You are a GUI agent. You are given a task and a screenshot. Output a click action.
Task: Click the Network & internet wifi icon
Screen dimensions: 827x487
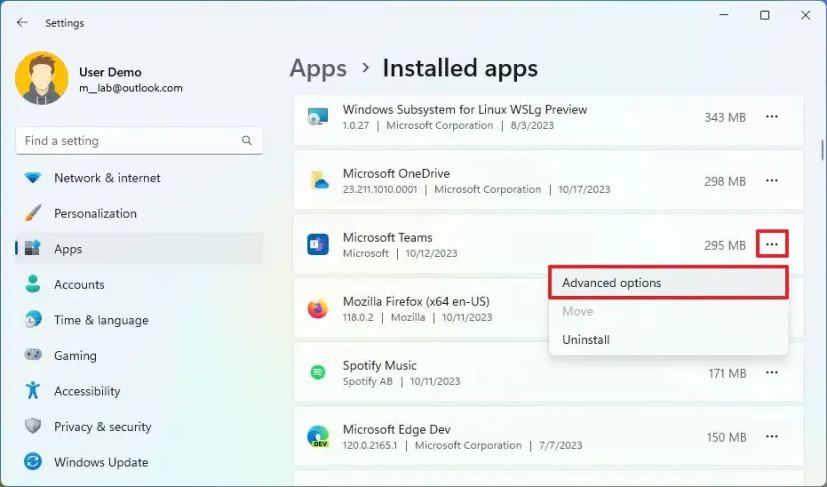pos(33,178)
